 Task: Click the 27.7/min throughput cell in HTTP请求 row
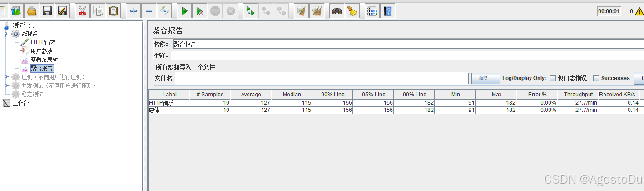click(578, 103)
